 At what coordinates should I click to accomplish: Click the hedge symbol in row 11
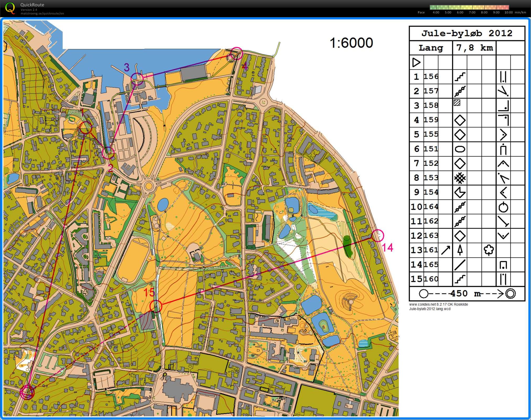point(460,221)
